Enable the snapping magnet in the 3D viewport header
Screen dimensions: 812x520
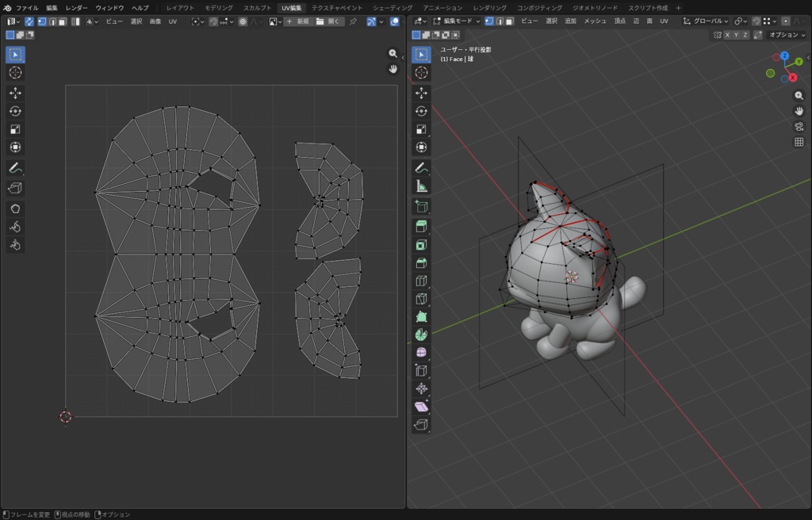click(x=756, y=21)
